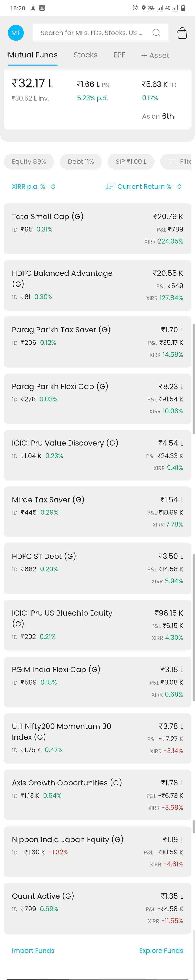Tap the MT profile avatar
195x980 pixels.
coord(16,33)
